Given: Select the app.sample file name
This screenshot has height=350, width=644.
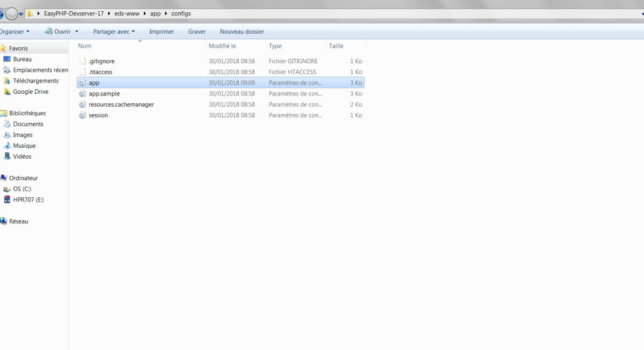Looking at the screenshot, I should click(104, 94).
